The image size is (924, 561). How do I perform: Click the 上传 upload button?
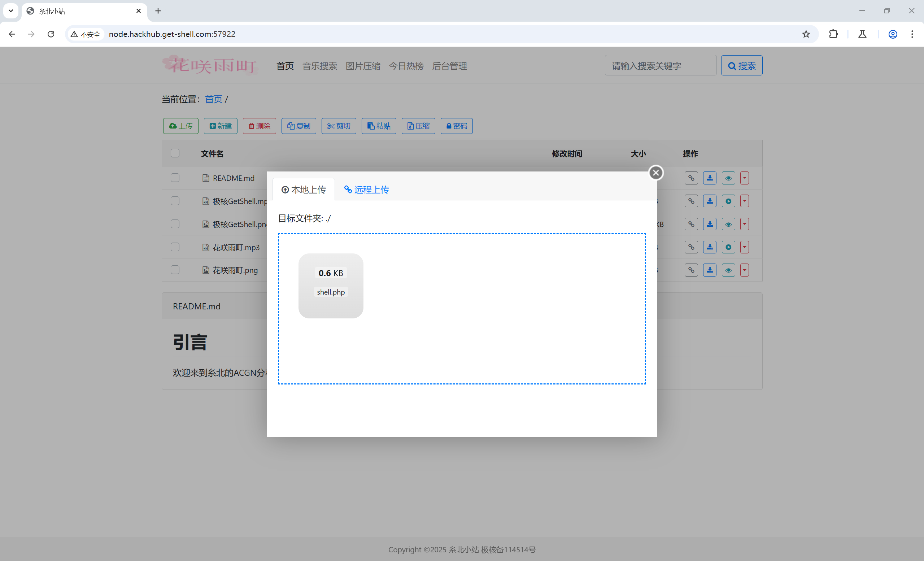click(180, 126)
